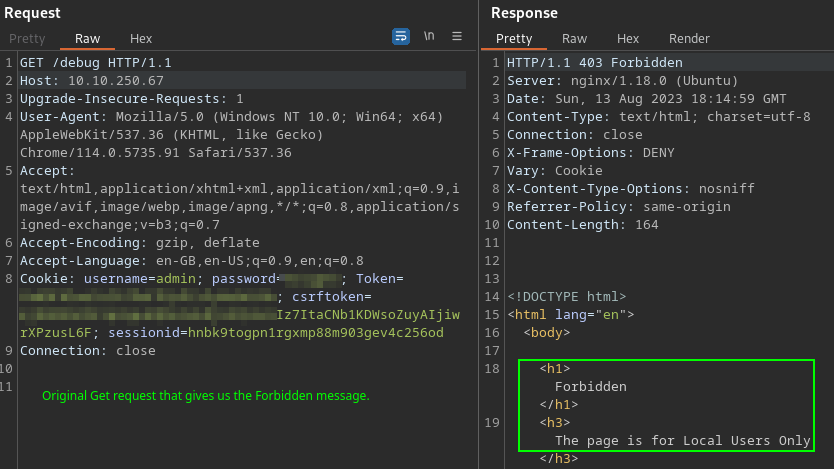Click the Response panel title
The height and width of the screenshot is (469, 834).
(524, 13)
